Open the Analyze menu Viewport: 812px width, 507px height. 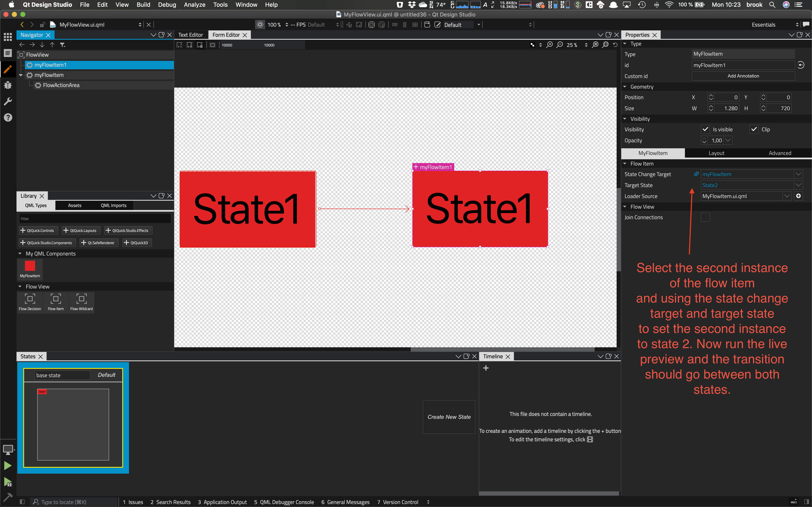click(194, 5)
